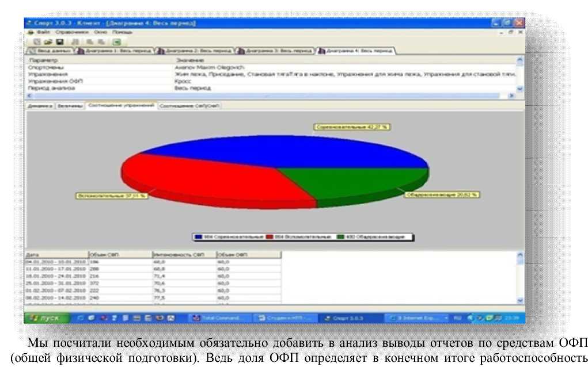The width and height of the screenshot is (588, 367).
Task: Click the Объем ОФП column header
Action: pos(249,255)
